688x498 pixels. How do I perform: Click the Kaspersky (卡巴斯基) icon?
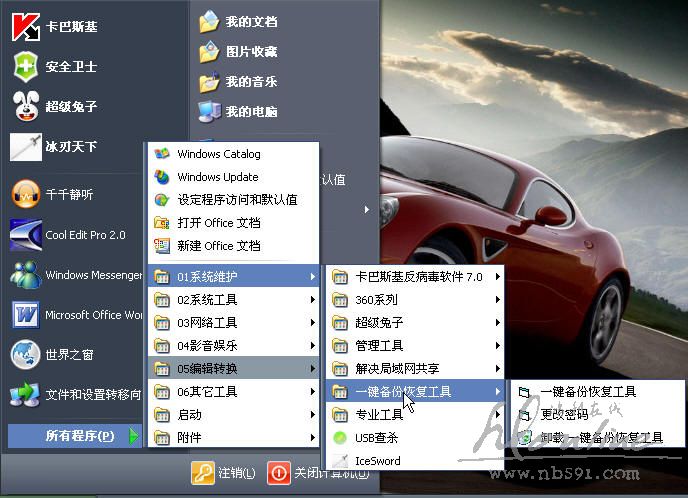25,27
